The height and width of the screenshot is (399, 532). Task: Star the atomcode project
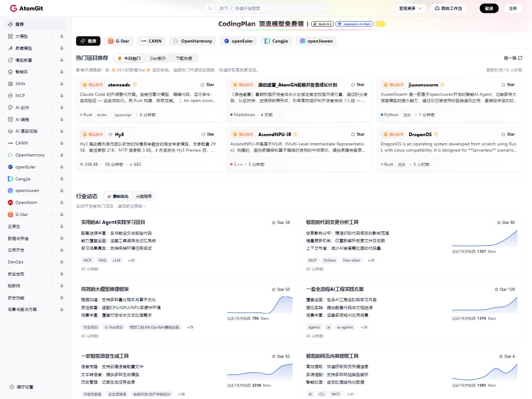tap(207, 85)
